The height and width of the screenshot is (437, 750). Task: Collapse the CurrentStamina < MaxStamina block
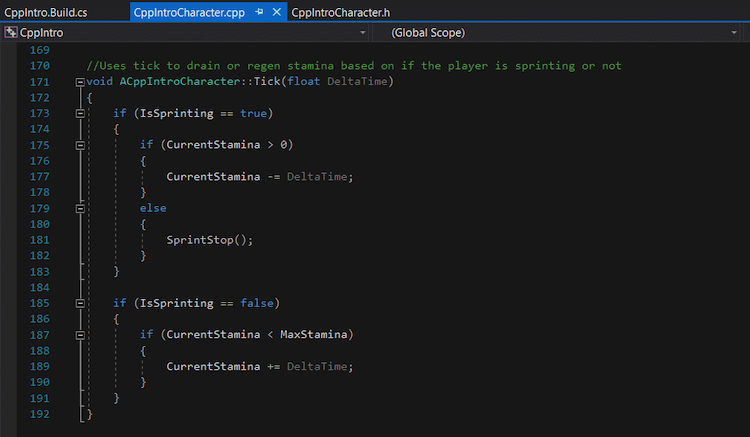click(80, 335)
